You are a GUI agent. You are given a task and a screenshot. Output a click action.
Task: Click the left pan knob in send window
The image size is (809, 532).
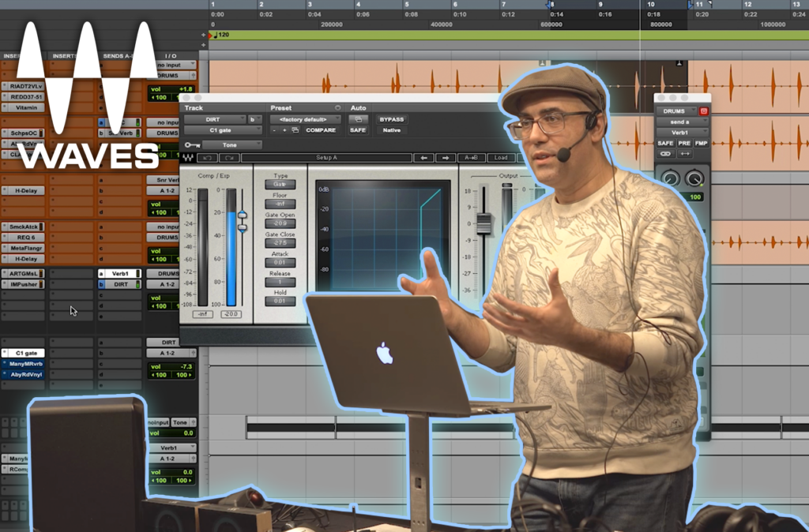670,178
